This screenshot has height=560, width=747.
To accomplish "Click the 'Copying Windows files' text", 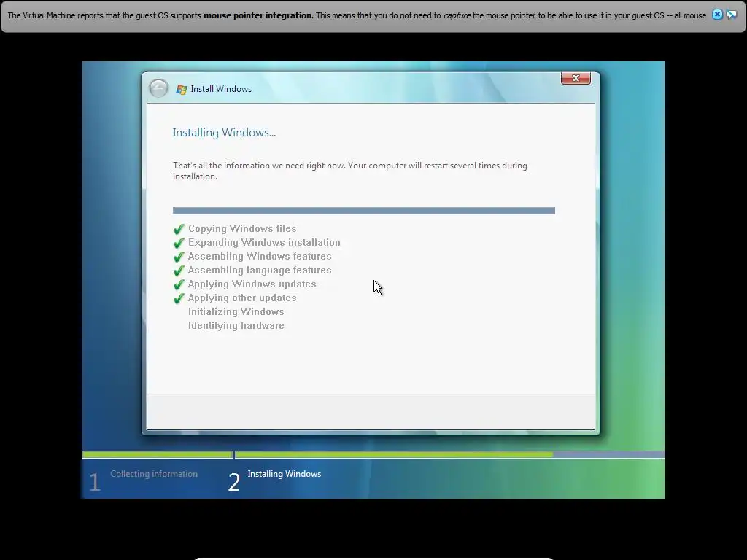I will 242,228.
